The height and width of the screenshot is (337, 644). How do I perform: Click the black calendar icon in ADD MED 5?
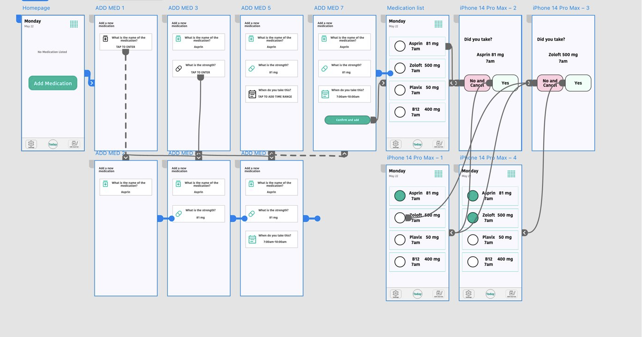click(252, 94)
